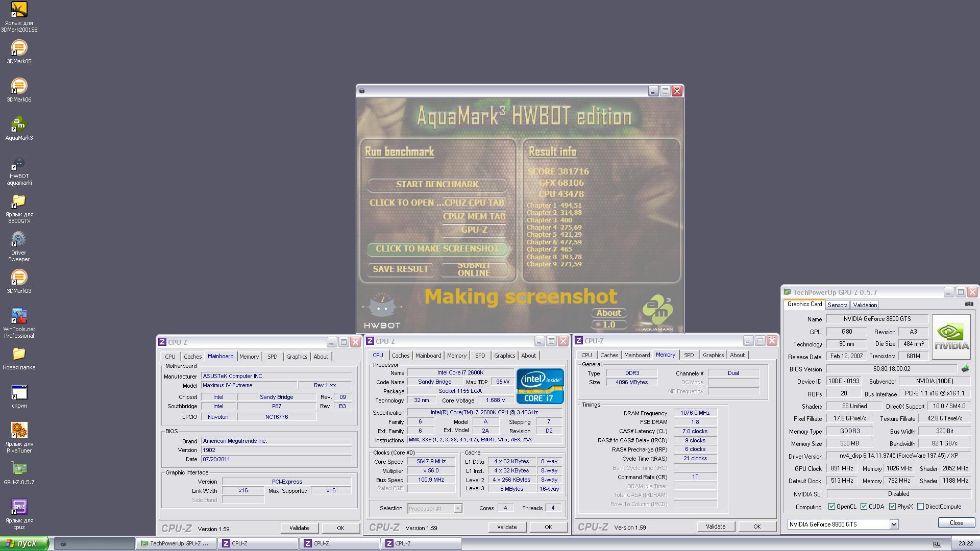Image resolution: width=980 pixels, height=551 pixels.
Task: Toggle the PhysX checkbox in GPU-Z
Action: 892,507
